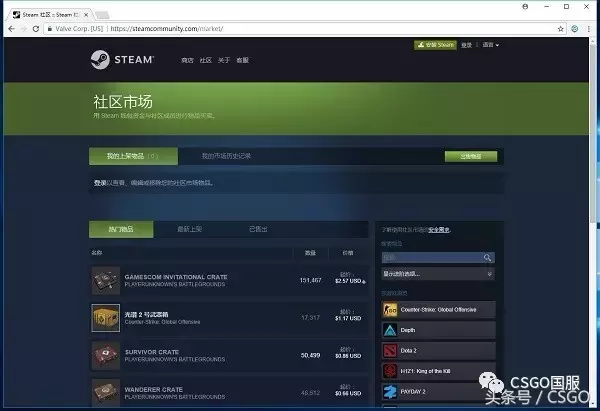Open Gamescom Invitational Crate thumbnail
Screen dimensions: 600x411
(x=106, y=281)
